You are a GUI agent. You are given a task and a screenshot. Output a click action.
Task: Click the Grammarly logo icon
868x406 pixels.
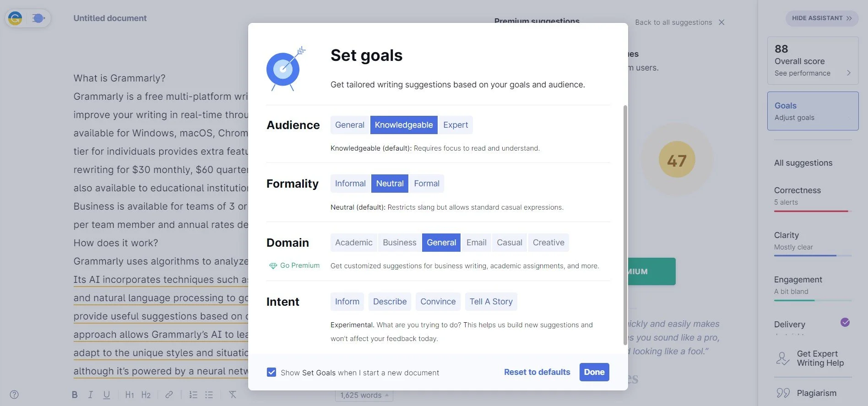point(15,18)
